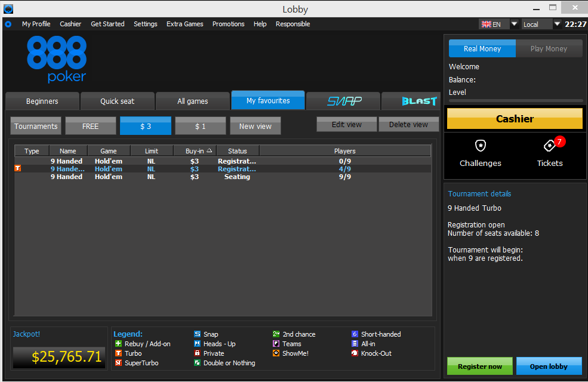
Task: Click the green Register now button
Action: pyautogui.click(x=479, y=366)
